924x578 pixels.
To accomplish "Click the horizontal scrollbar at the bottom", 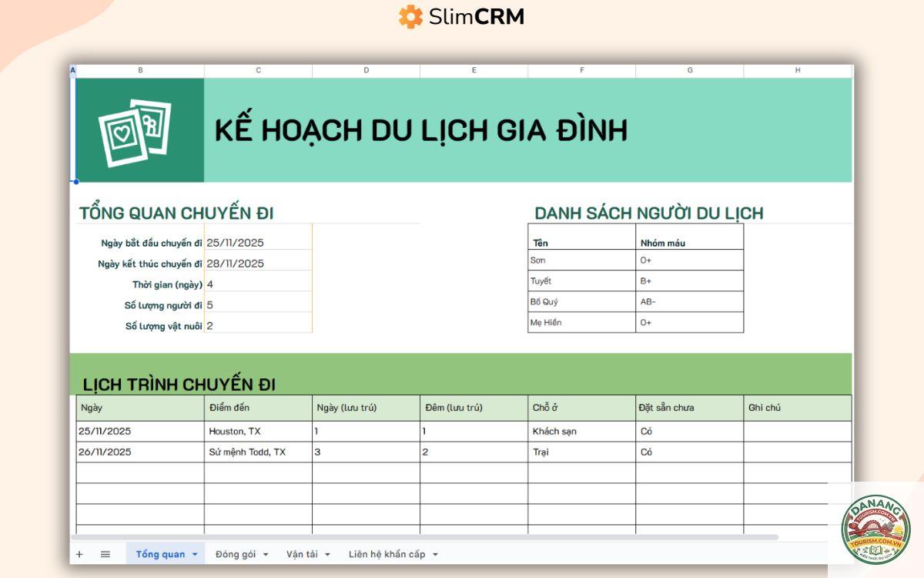I will (424, 537).
